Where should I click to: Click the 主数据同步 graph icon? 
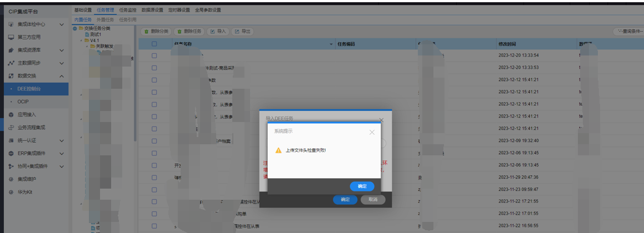tap(11, 63)
